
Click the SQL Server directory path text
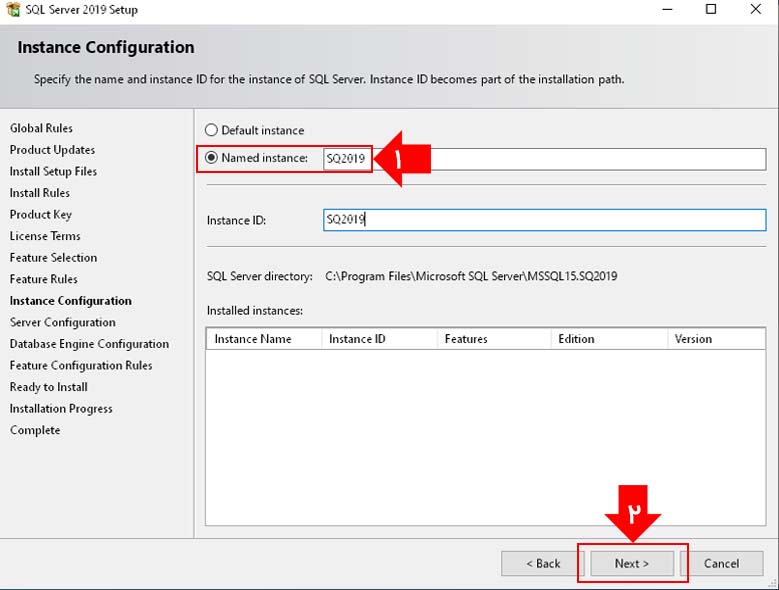point(471,276)
